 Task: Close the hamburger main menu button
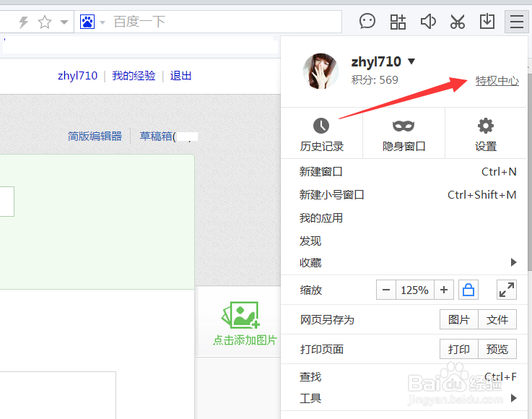coord(516,22)
